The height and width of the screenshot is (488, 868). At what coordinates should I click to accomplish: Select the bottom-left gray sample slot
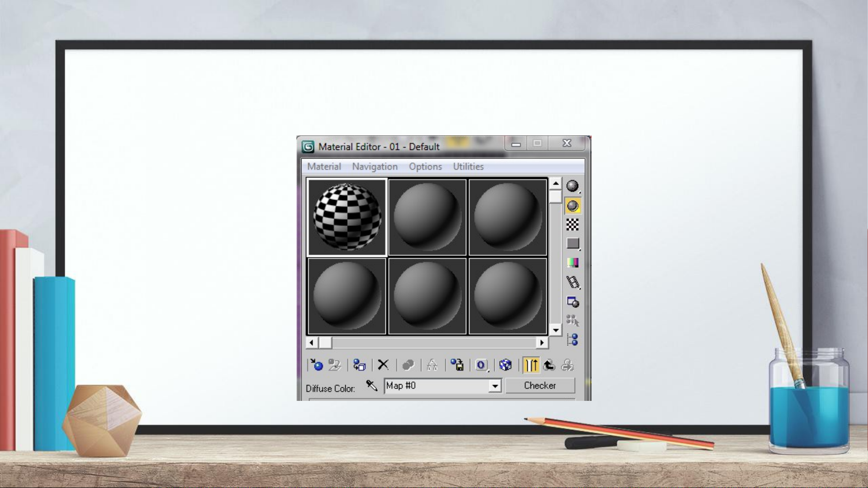click(x=347, y=296)
